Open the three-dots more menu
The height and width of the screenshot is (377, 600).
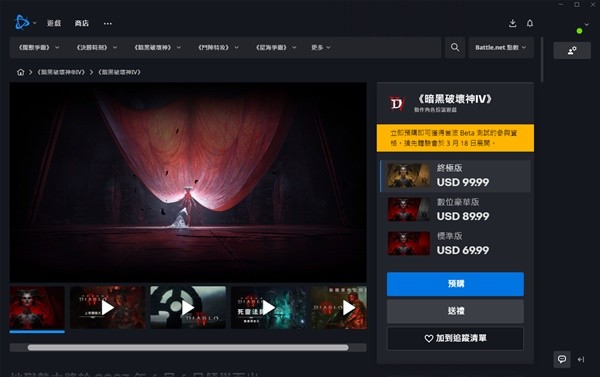[x=108, y=23]
